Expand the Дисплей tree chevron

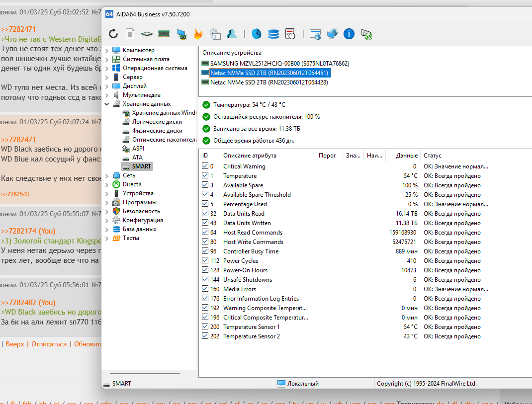click(x=107, y=86)
